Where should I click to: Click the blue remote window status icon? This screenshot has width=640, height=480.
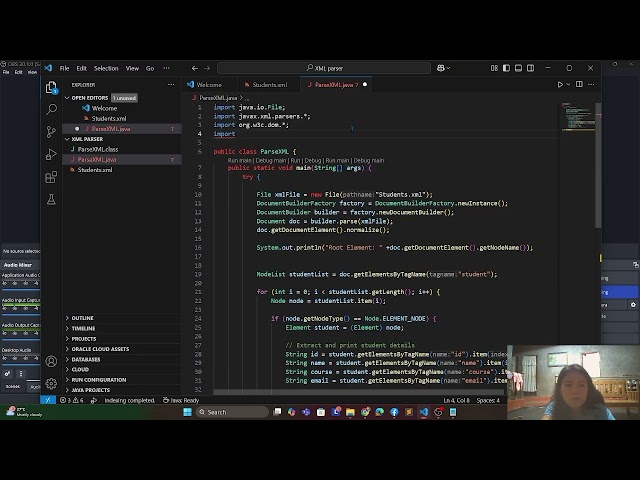coord(48,400)
